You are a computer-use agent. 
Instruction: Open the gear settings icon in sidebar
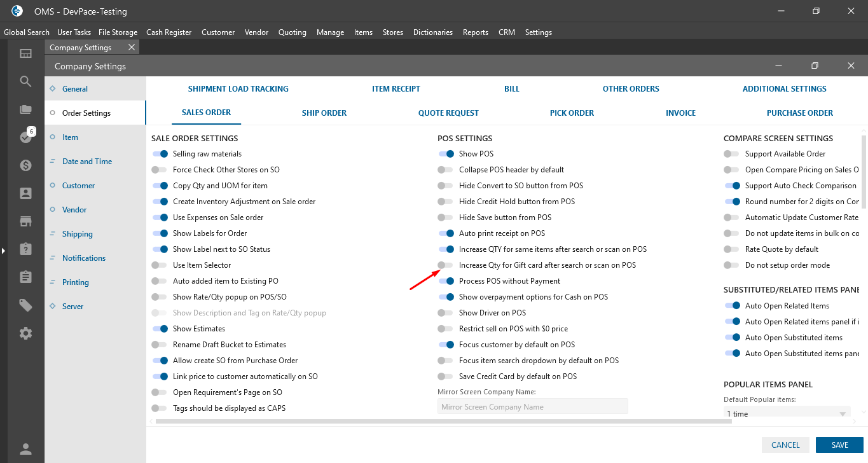(x=25, y=333)
